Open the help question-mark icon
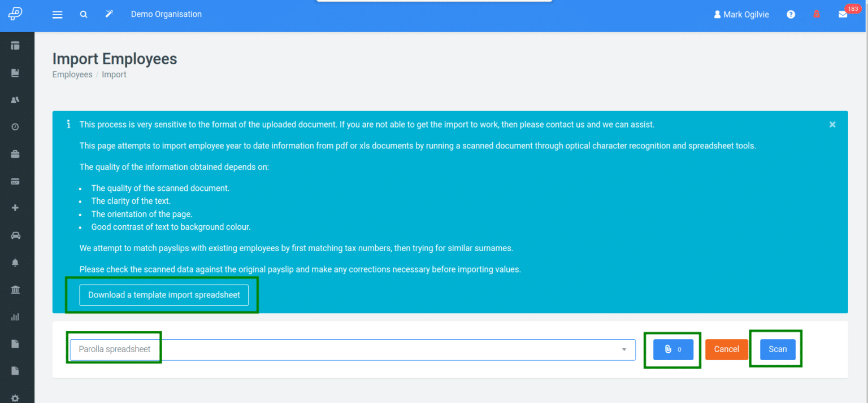 click(x=791, y=14)
